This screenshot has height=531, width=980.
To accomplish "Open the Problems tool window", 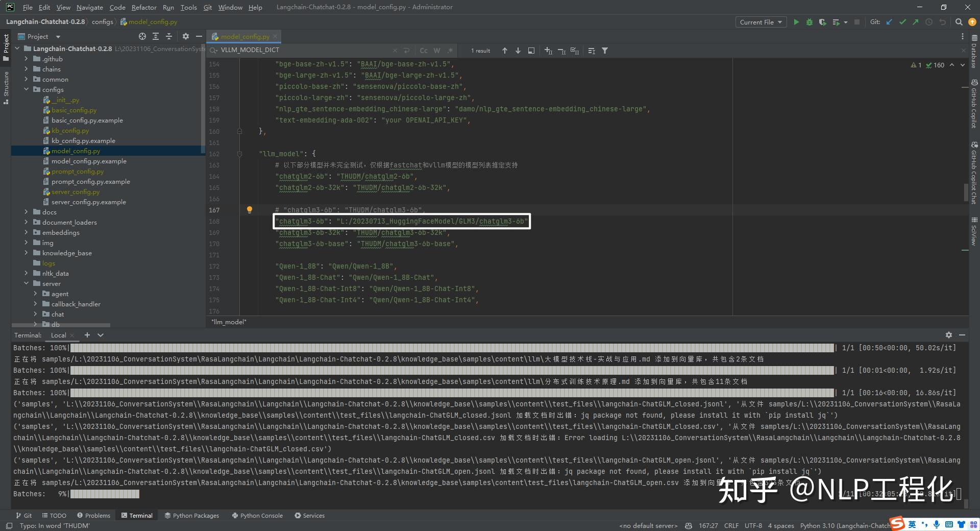I will point(93,516).
